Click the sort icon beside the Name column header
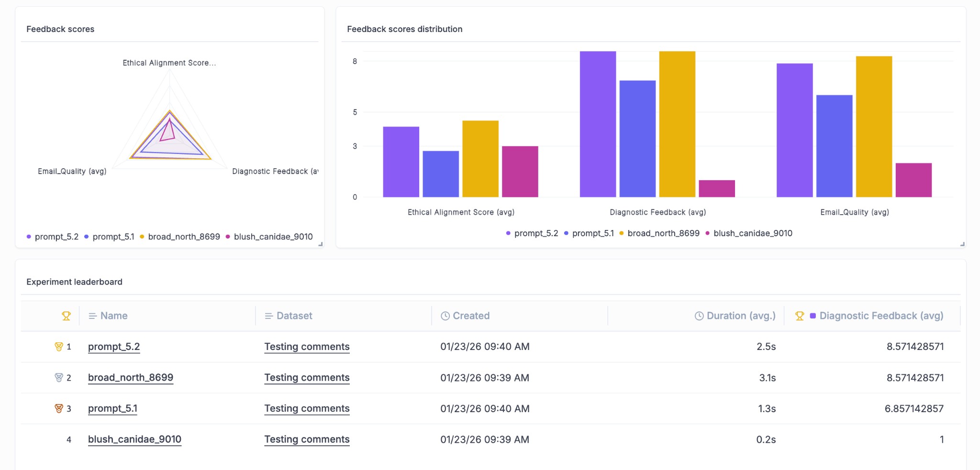 pos(92,316)
